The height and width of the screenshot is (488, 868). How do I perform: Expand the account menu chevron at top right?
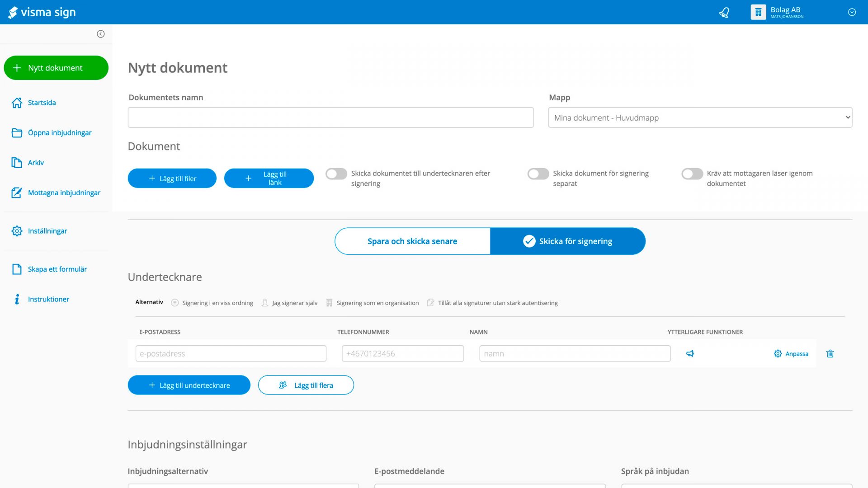click(852, 12)
